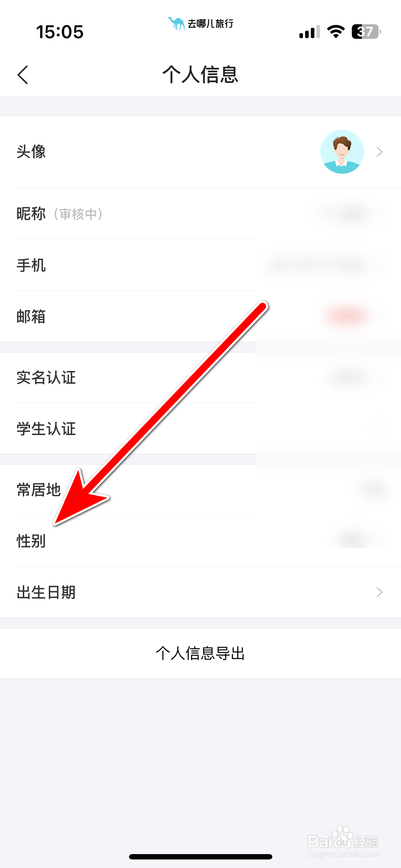Viewport: 401px width, 868px height.
Task: Open the 邮箱 email row
Action: click(x=200, y=316)
